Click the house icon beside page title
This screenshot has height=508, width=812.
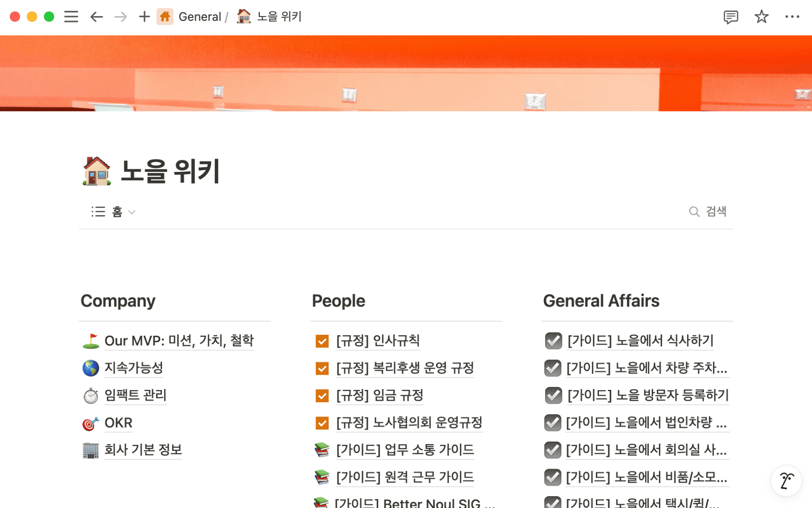96,171
